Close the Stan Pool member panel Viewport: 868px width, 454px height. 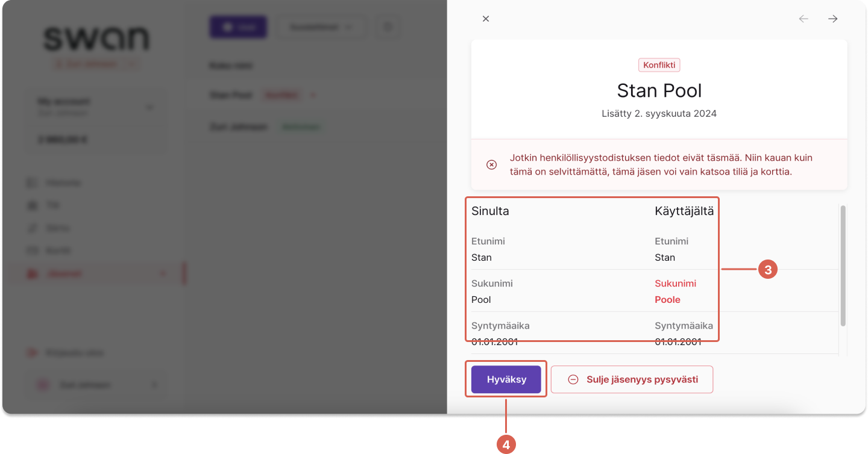click(x=486, y=19)
